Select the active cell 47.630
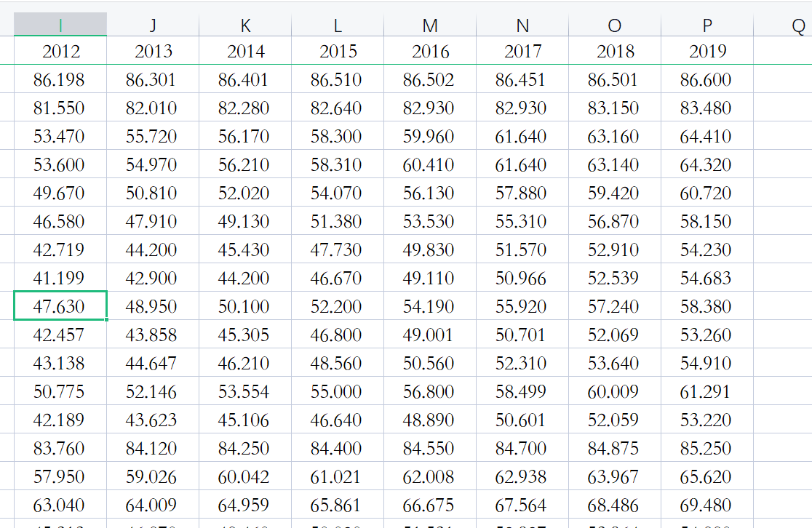Screen dimensions: 812x528 60,306
